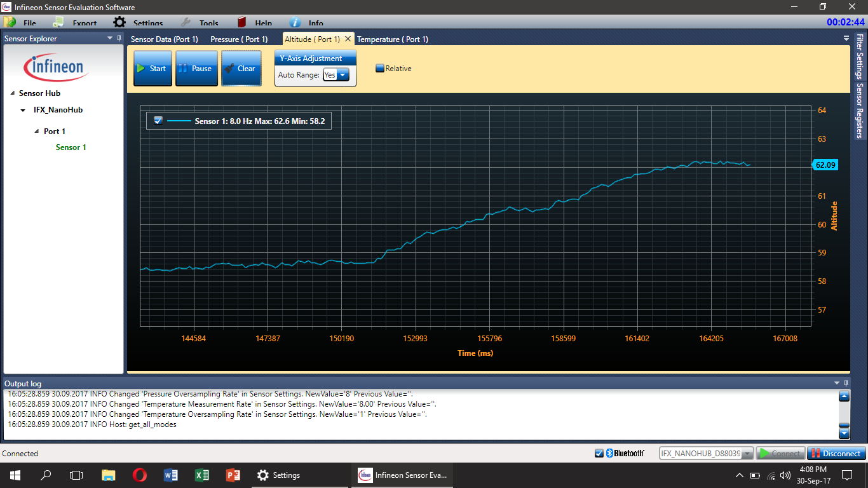The image size is (868, 488).
Task: Toggle the Relative checkbox
Action: click(380, 69)
